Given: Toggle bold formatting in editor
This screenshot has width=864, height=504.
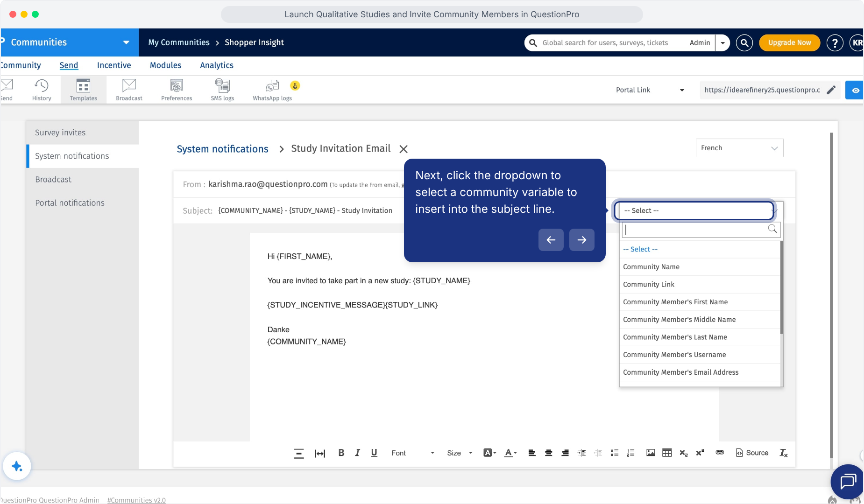Looking at the screenshot, I should click(x=341, y=453).
